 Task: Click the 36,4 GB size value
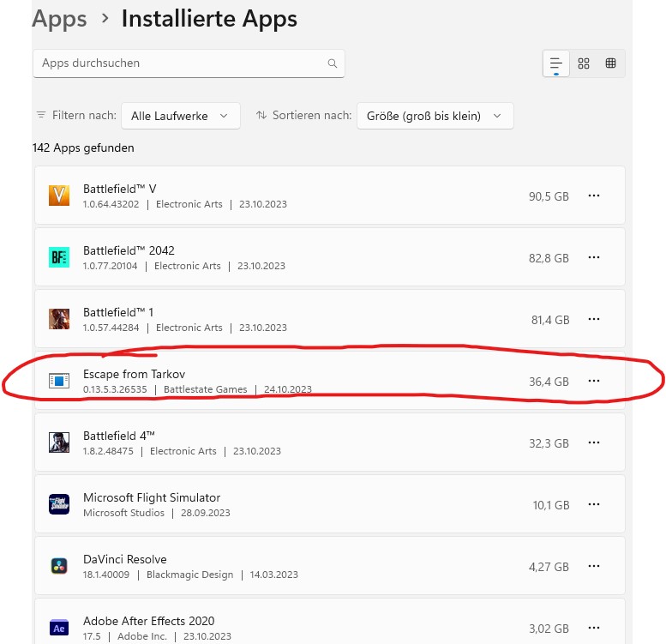pyautogui.click(x=549, y=382)
